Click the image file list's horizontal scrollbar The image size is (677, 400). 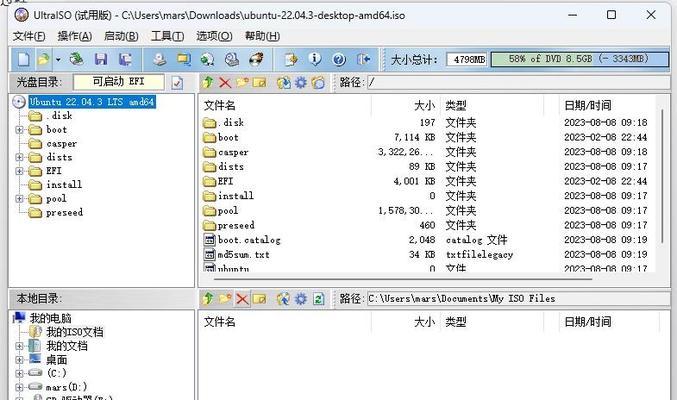402,279
